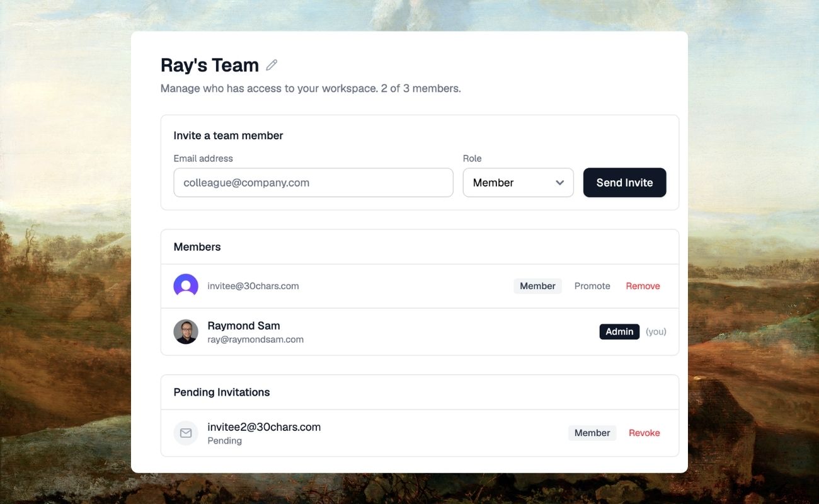
Task: Click the envelope icon for pending invitation
Action: click(x=186, y=433)
